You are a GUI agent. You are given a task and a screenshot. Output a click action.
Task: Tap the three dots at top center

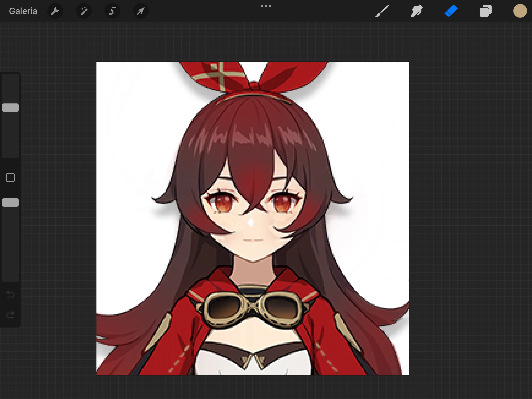pyautogui.click(x=266, y=6)
